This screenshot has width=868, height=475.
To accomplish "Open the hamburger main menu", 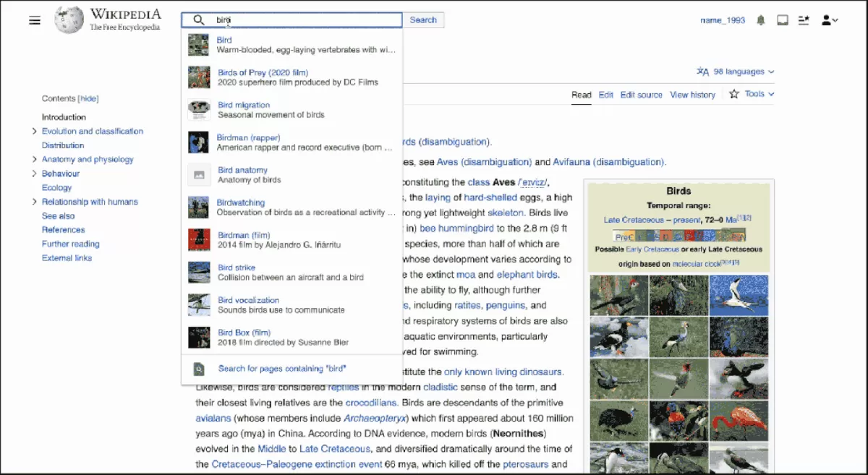I will [34, 20].
